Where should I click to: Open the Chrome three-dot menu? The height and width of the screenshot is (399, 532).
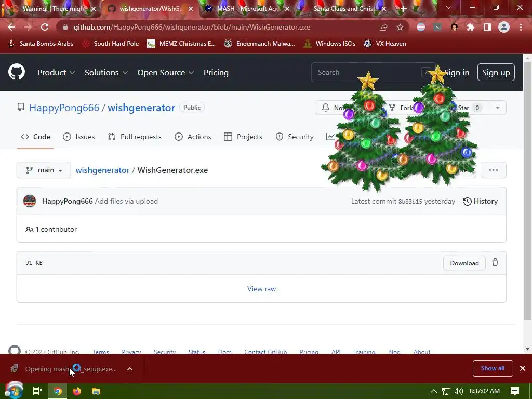(521, 27)
